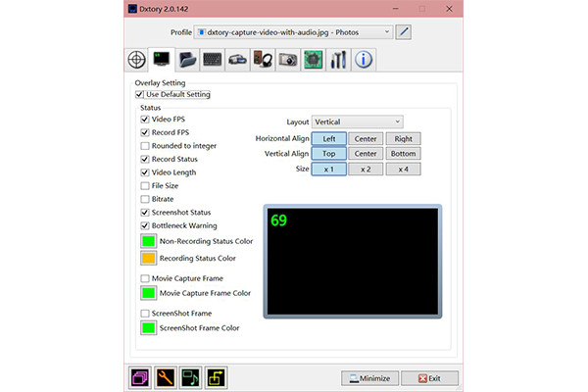Open the Advanced circuit board tab
Viewport: 588px width, 392px height.
313,60
